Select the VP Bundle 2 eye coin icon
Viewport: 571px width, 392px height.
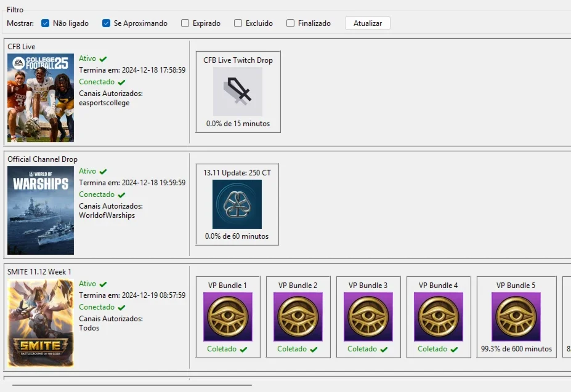pyautogui.click(x=298, y=317)
